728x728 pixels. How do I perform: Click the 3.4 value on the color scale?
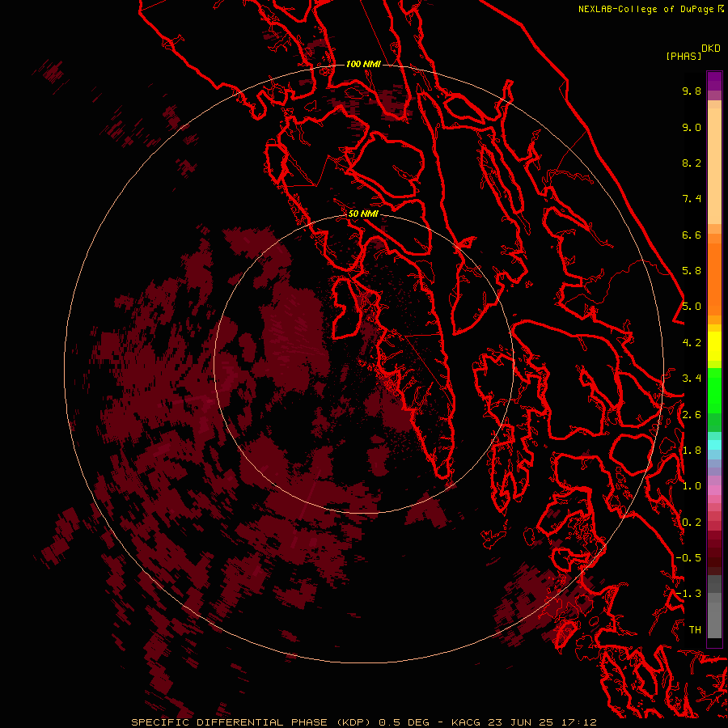coord(692,379)
